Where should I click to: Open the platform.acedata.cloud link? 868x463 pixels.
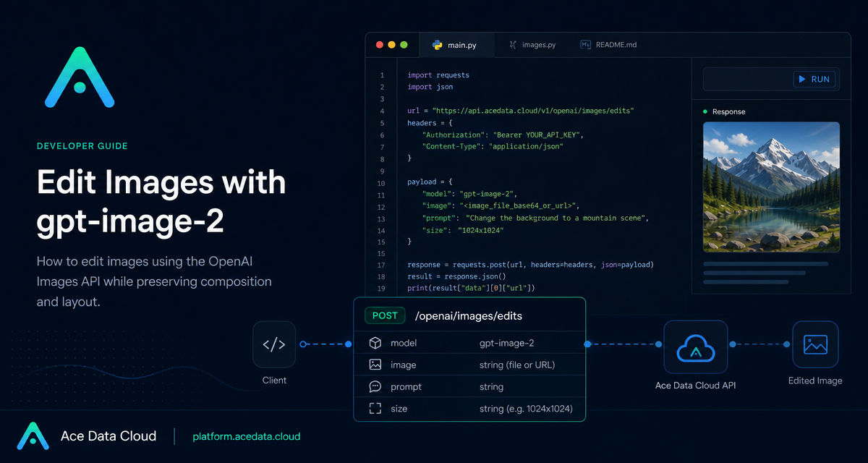coord(246,436)
